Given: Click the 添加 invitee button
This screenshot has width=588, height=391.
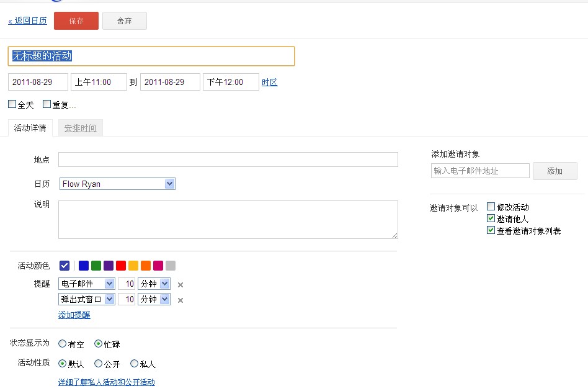Looking at the screenshot, I should (x=555, y=171).
